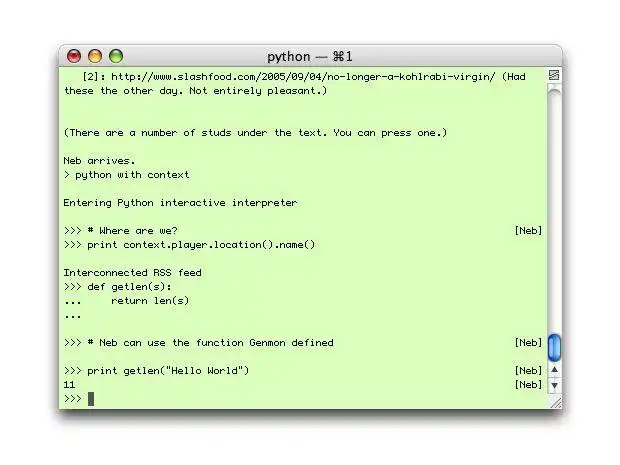Viewport: 620px width, 465px height.
Task: Click the split pane icon above scrollbar
Action: (x=554, y=75)
